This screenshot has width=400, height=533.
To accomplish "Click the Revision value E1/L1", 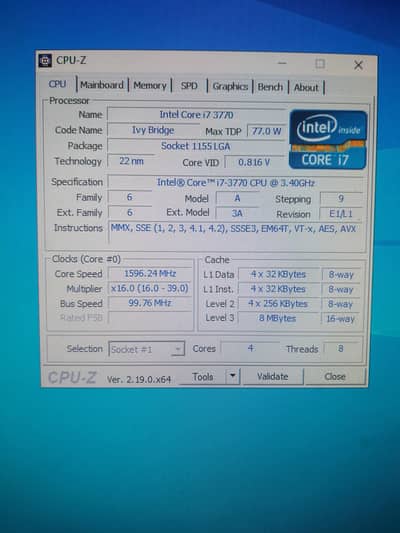I will (x=341, y=214).
